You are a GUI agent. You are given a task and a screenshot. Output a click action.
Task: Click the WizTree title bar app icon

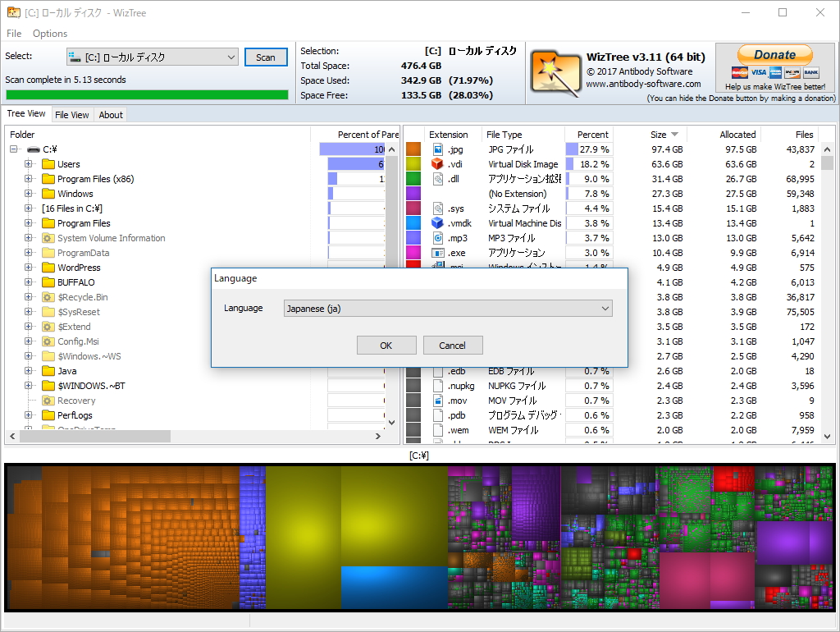tap(13, 12)
